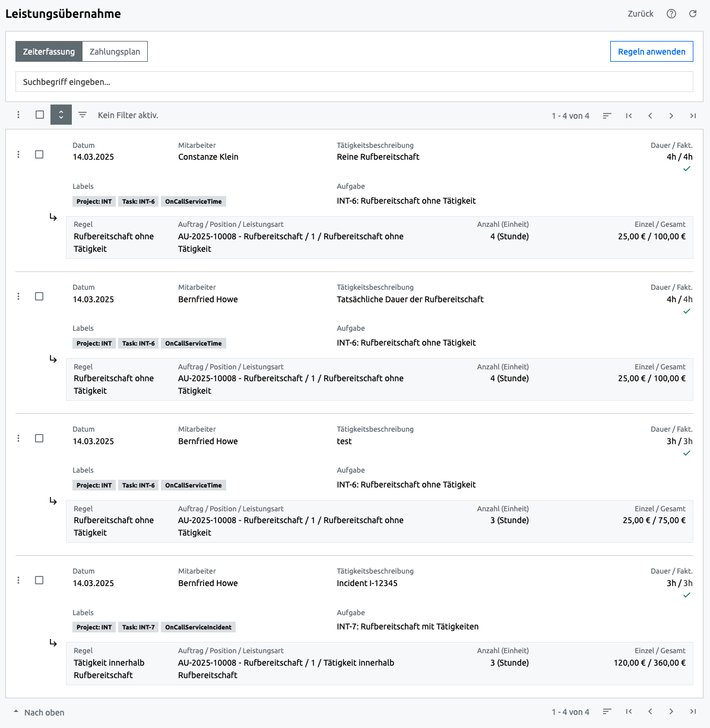Select checkbox for the test entry
The image size is (710, 728).
pos(39,438)
